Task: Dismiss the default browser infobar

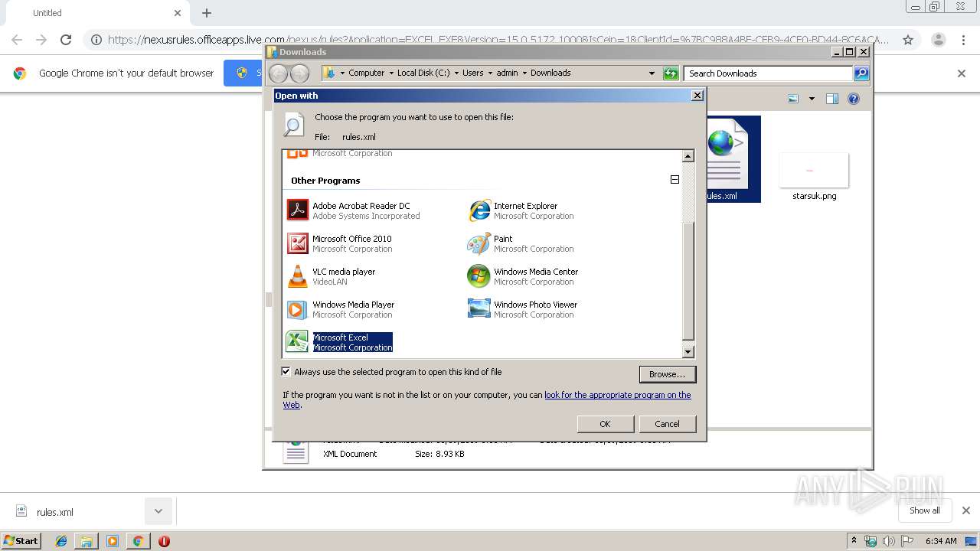Action: [x=962, y=73]
